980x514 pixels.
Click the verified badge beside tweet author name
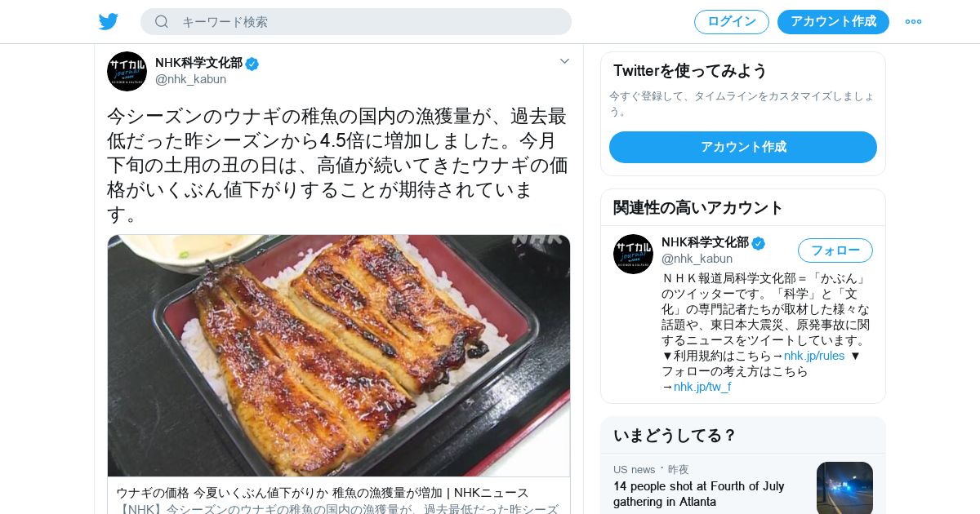coord(252,64)
